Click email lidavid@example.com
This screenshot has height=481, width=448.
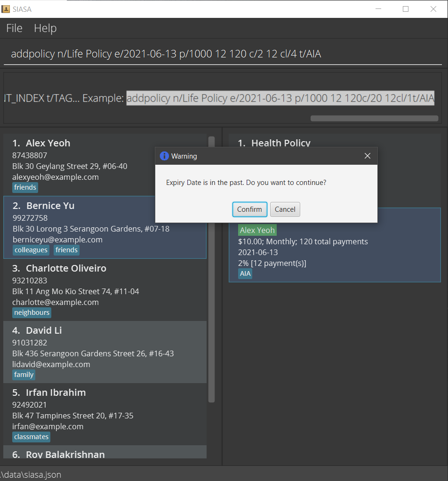[51, 365]
